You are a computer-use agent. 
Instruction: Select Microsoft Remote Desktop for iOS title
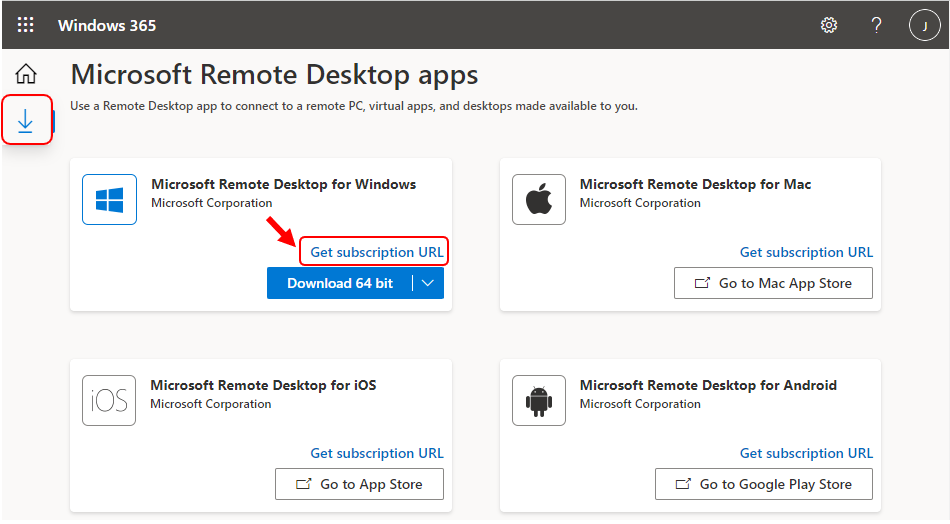263,385
